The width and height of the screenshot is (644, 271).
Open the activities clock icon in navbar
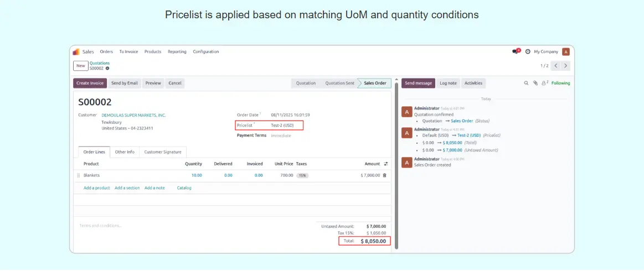coord(528,51)
